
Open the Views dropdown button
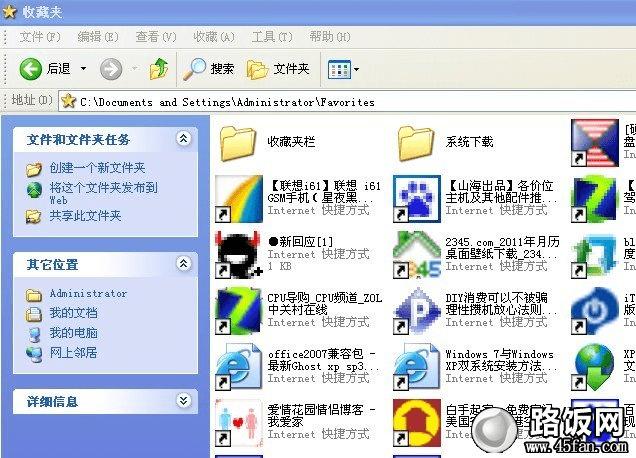click(x=343, y=69)
